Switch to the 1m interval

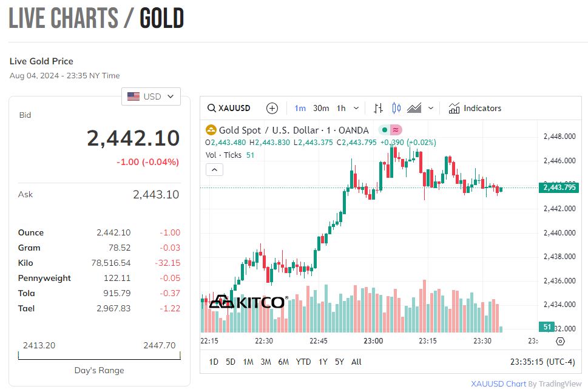pyautogui.click(x=300, y=108)
